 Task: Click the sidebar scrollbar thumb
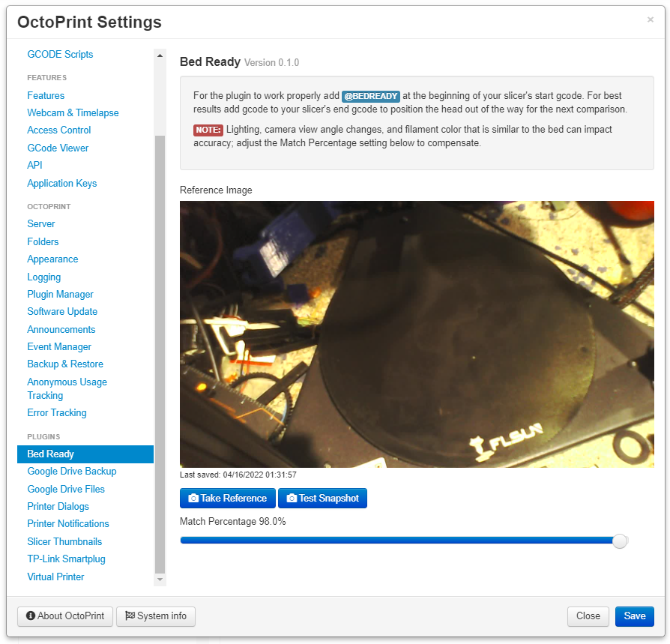coord(160,355)
